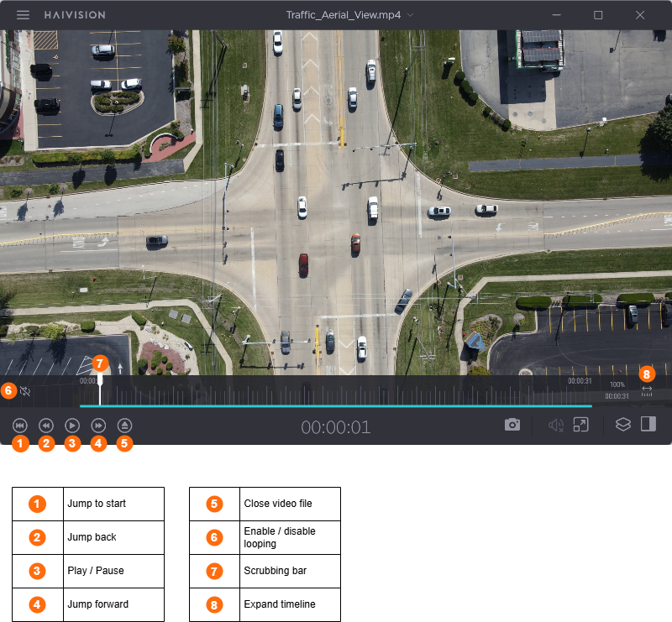This screenshot has height=622, width=672.
Task: Click the fullscreen expand icon
Action: [580, 426]
